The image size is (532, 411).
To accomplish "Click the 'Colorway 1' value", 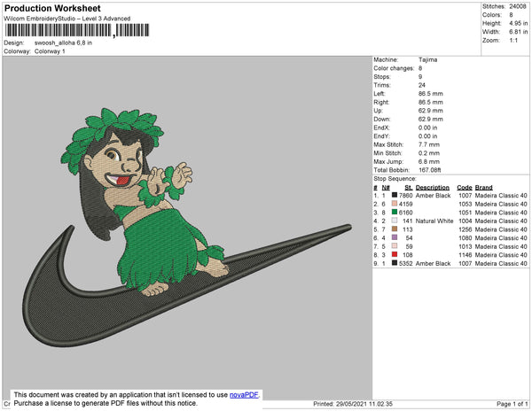I will tap(50, 51).
